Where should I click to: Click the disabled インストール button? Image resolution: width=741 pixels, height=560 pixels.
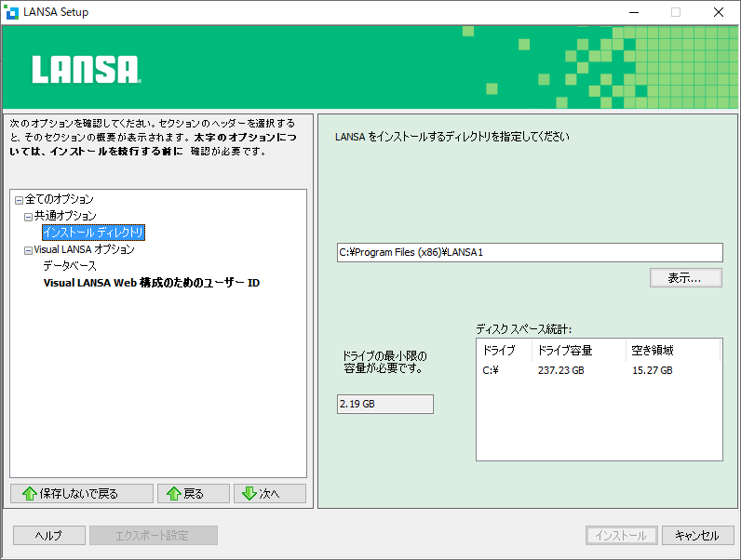[x=622, y=536]
